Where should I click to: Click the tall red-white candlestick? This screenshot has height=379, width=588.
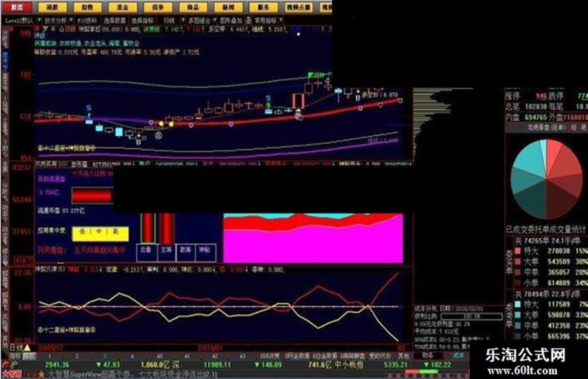point(298,101)
